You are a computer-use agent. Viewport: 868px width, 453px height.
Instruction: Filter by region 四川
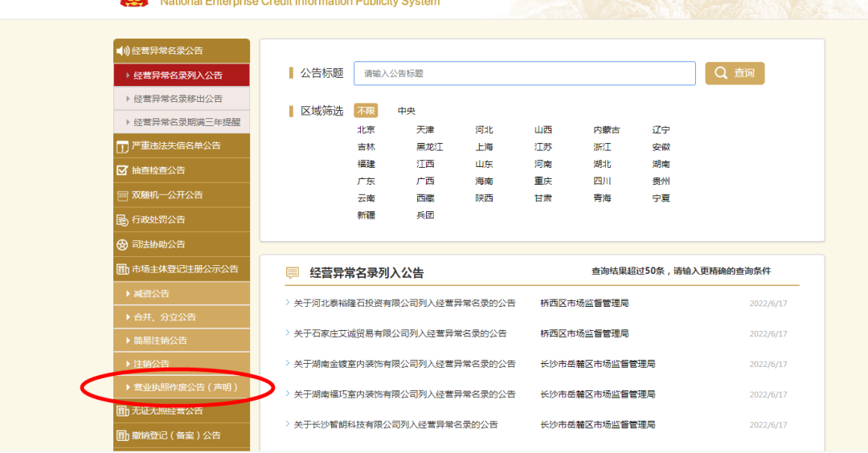click(x=602, y=181)
